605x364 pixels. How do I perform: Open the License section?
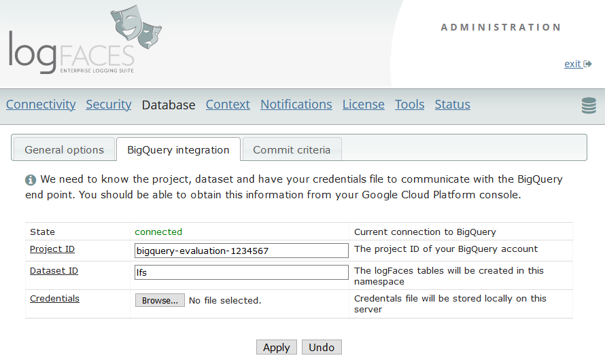click(x=364, y=105)
